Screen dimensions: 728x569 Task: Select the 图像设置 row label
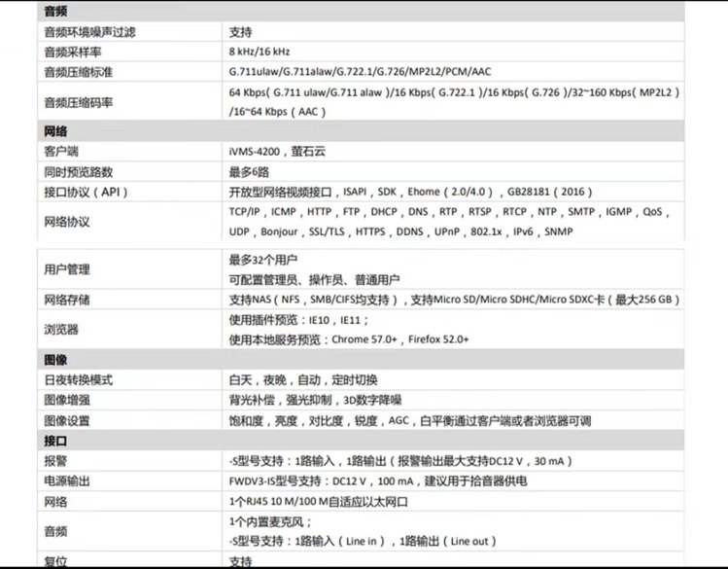pyautogui.click(x=68, y=420)
